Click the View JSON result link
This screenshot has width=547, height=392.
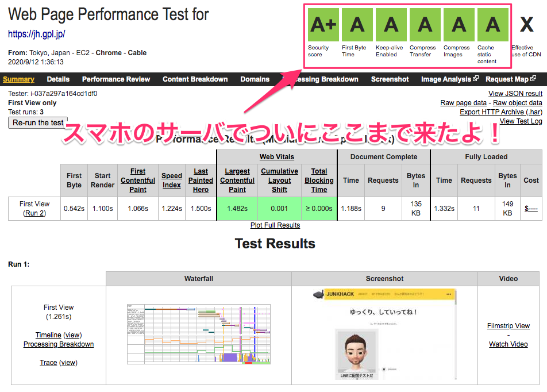[x=515, y=93]
